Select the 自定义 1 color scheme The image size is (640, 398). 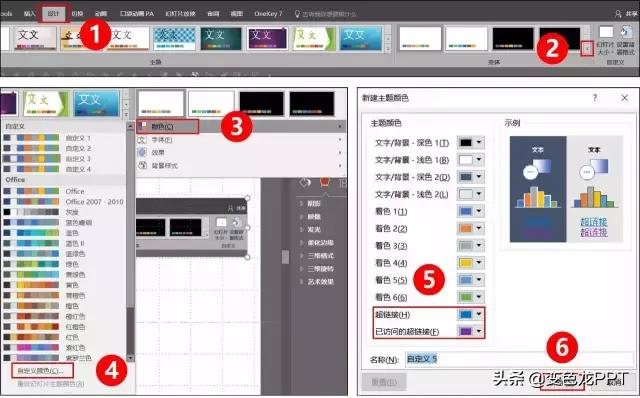64,138
